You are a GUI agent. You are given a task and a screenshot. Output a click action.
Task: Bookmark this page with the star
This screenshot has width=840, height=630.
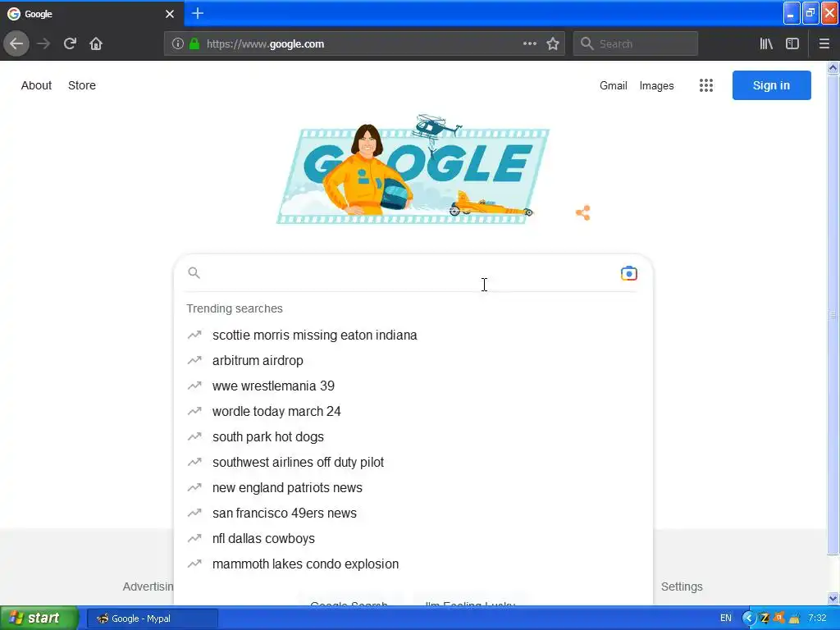[553, 43]
